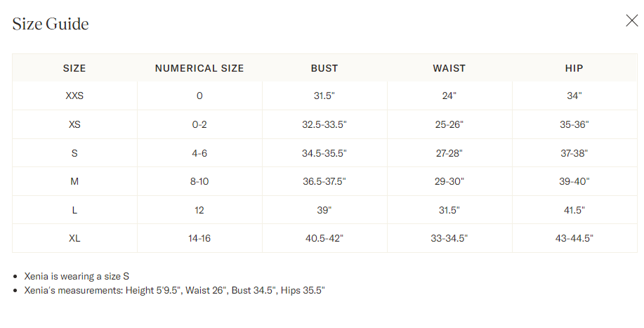The width and height of the screenshot is (644, 328).
Task: Click "Xenia is wearing a size S" text
Action: 77,277
